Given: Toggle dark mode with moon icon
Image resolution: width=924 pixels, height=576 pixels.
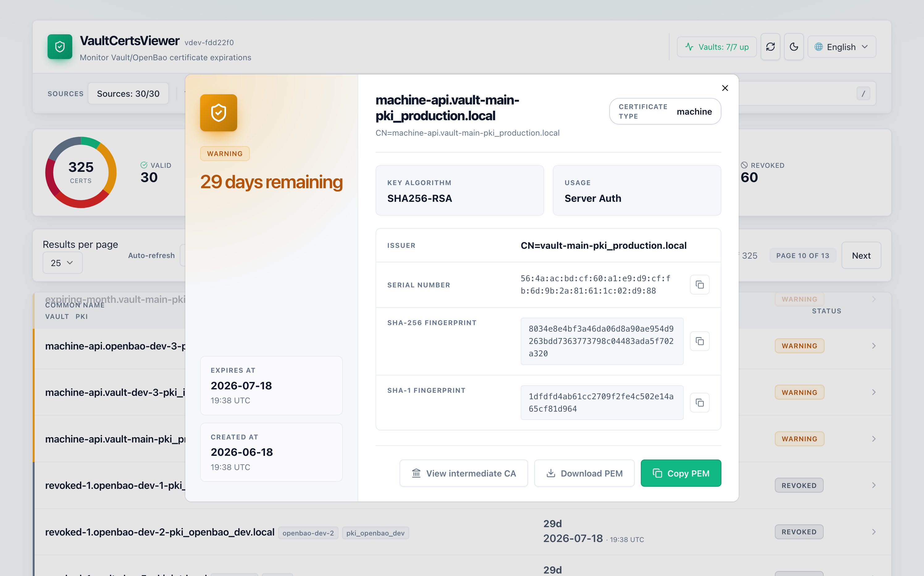Looking at the screenshot, I should [x=794, y=46].
